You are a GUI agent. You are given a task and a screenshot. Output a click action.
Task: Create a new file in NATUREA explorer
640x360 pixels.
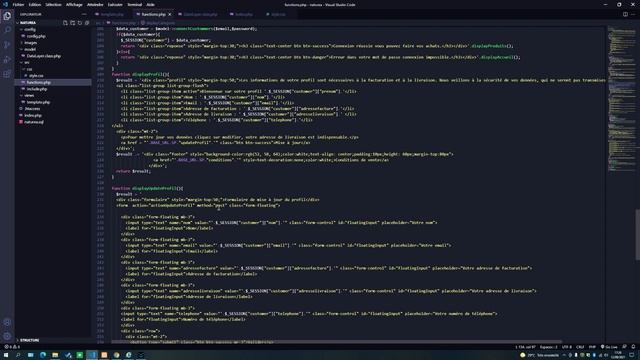point(65,23)
